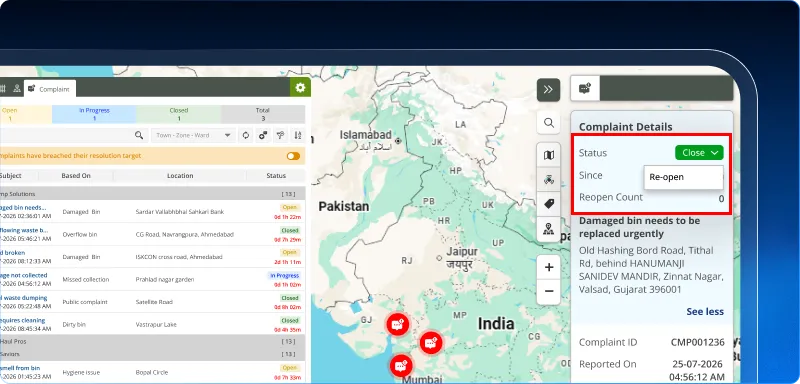Click the Jaipur city label on map
Viewport: 800px width, 384px height.
point(462,252)
